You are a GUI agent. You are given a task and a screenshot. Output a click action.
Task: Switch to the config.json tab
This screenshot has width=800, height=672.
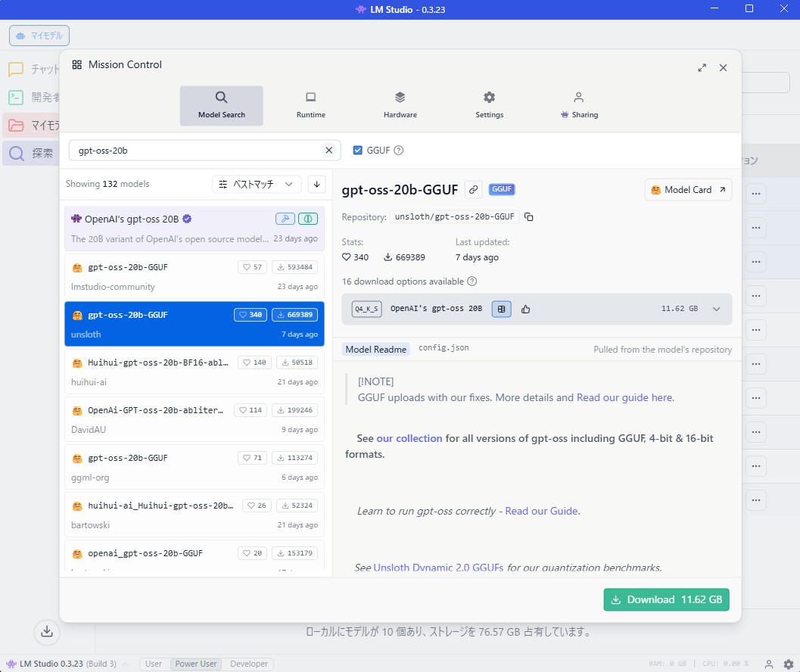point(444,348)
